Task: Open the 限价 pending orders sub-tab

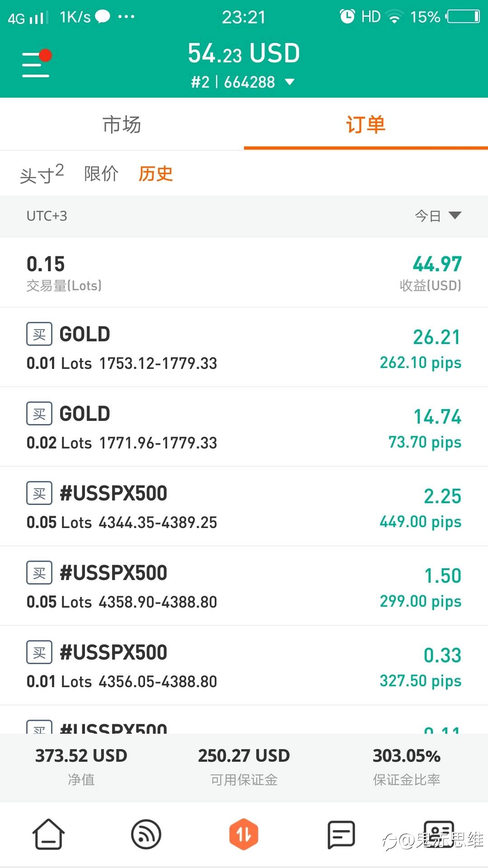Action: pyautogui.click(x=101, y=174)
